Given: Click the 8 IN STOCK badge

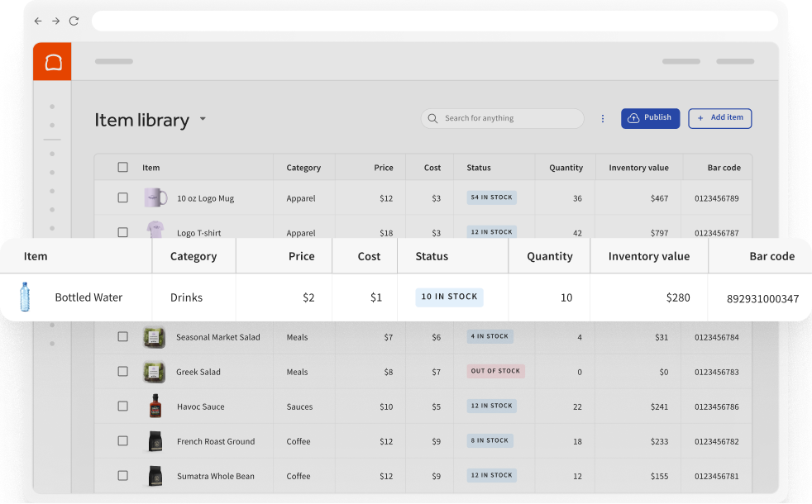Looking at the screenshot, I should point(490,440).
